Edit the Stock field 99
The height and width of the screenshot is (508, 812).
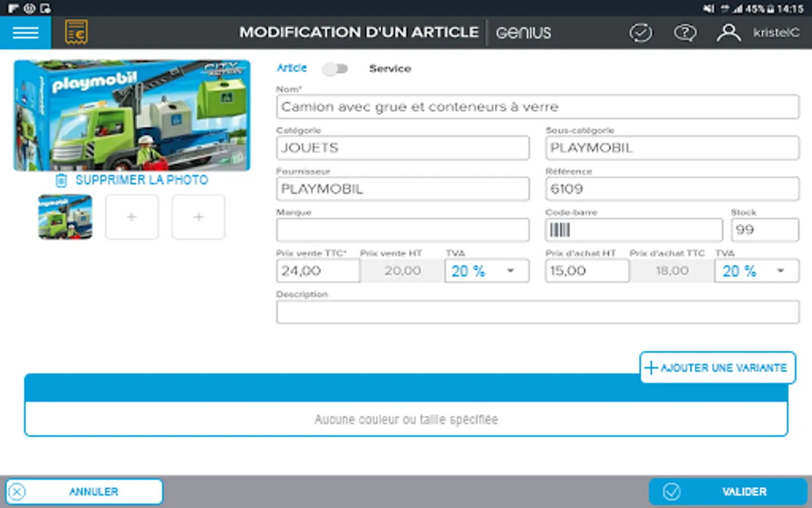point(765,230)
